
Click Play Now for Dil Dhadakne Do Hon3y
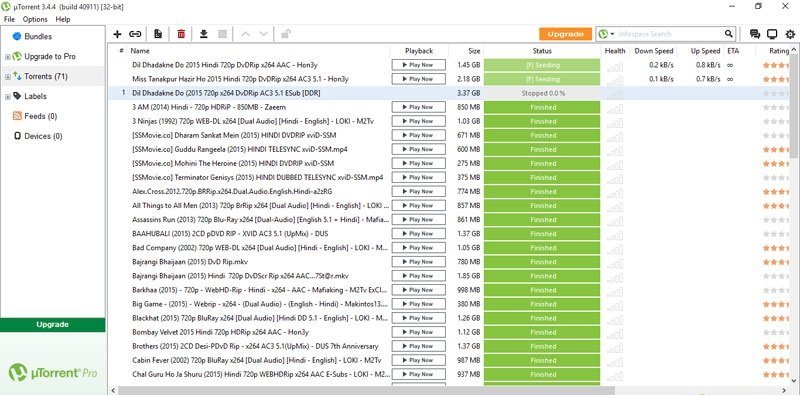coord(418,65)
